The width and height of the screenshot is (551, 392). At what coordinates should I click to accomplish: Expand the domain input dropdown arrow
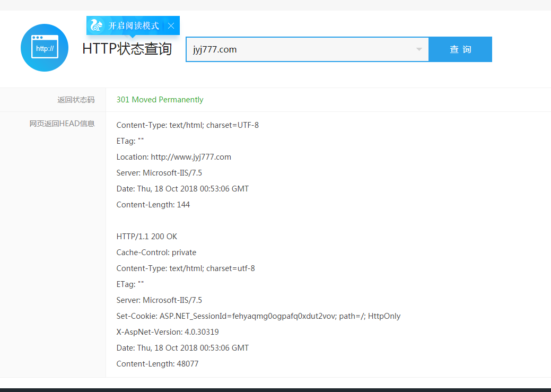pos(419,49)
